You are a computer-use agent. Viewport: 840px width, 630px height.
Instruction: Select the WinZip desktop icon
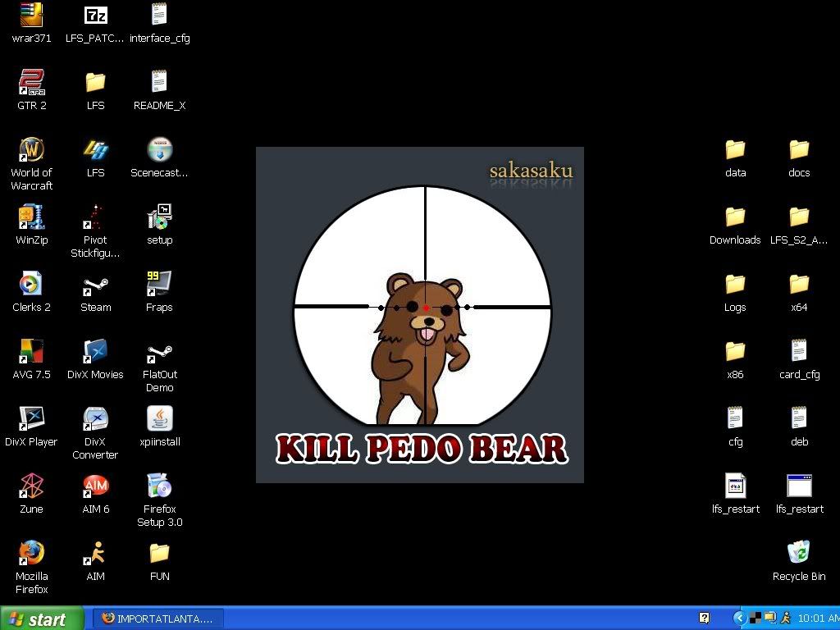pyautogui.click(x=31, y=217)
